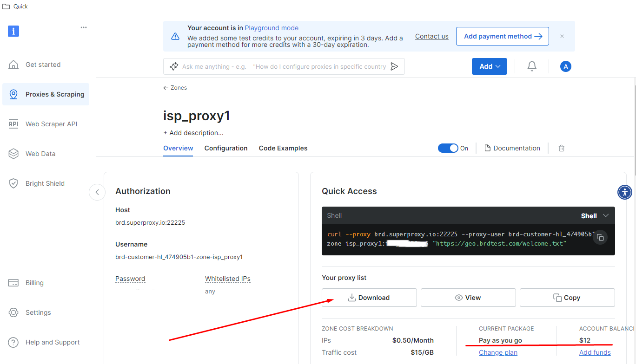
Task: Click the host value brd.superproxy.io:22225
Action: tap(150, 223)
